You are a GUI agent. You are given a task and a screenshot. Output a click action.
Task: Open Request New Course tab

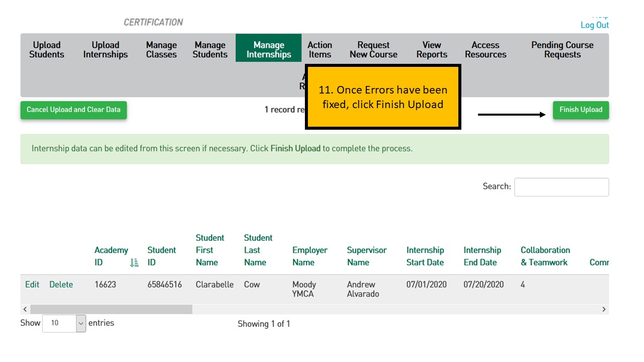(373, 50)
